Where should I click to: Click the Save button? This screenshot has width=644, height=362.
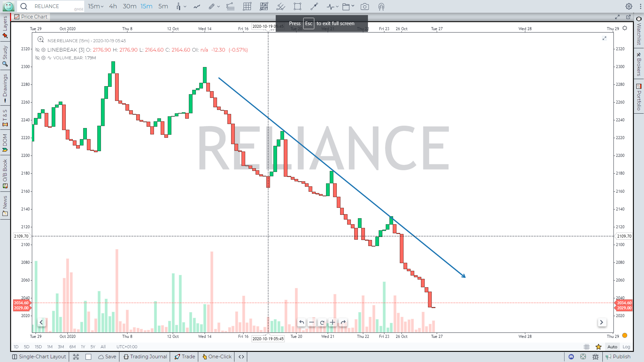click(x=107, y=357)
